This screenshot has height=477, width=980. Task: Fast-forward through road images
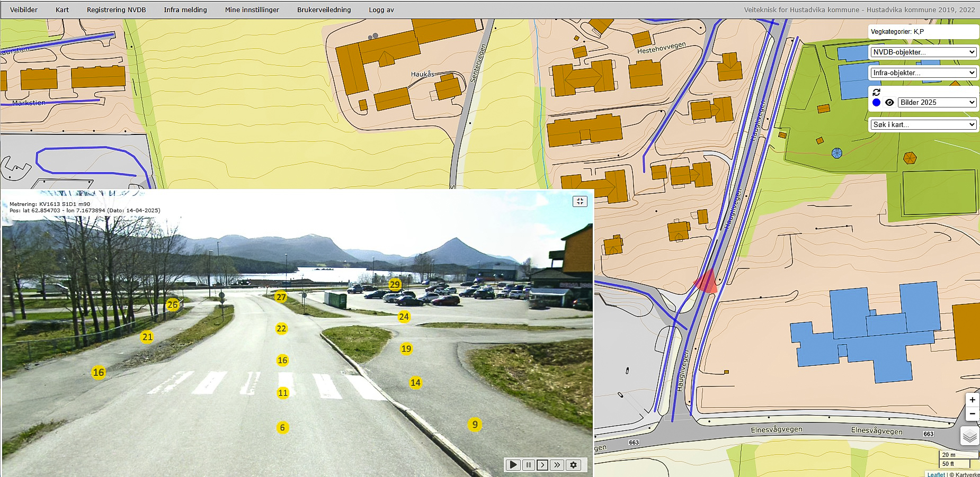[x=557, y=465]
